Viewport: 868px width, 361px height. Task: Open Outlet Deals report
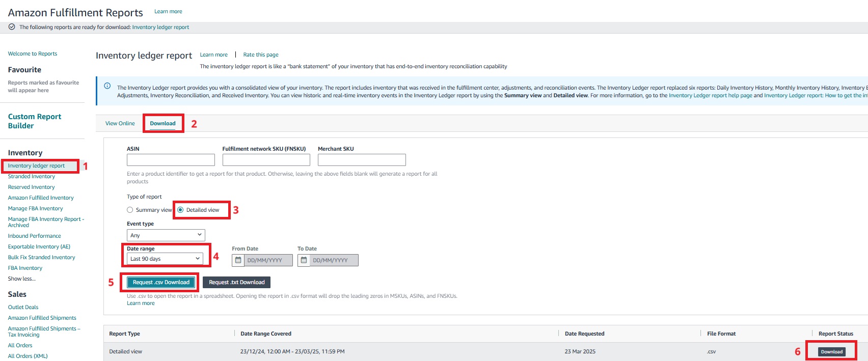tap(23, 307)
